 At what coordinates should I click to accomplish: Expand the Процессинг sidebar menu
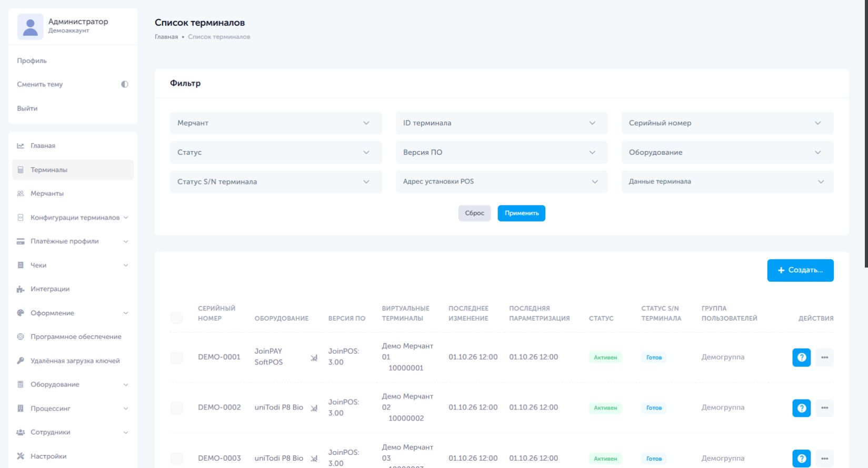pyautogui.click(x=73, y=409)
